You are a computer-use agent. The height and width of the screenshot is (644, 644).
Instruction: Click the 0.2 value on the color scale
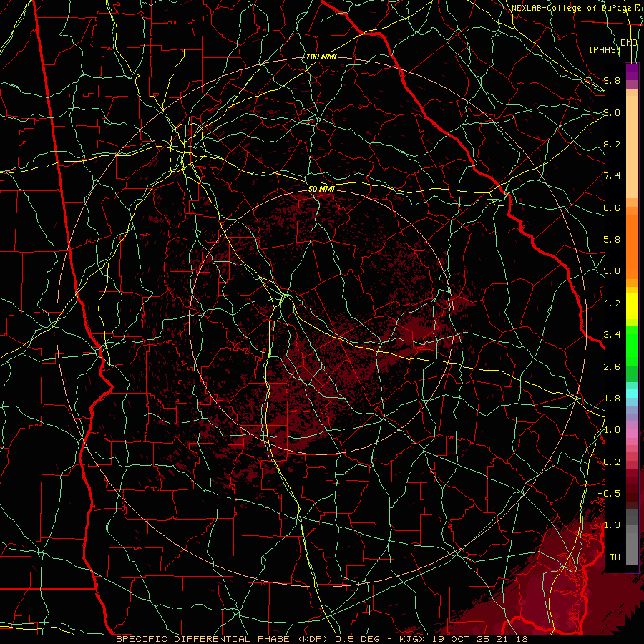click(x=612, y=462)
